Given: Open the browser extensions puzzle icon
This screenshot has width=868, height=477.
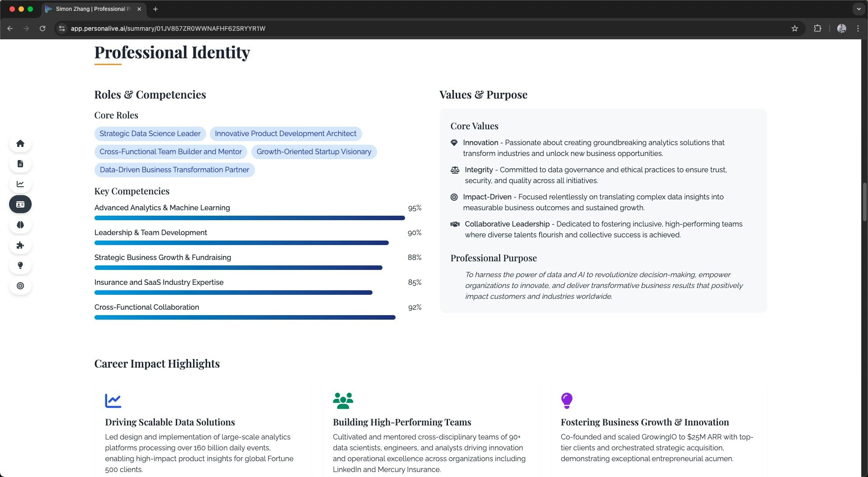Looking at the screenshot, I should [x=817, y=28].
